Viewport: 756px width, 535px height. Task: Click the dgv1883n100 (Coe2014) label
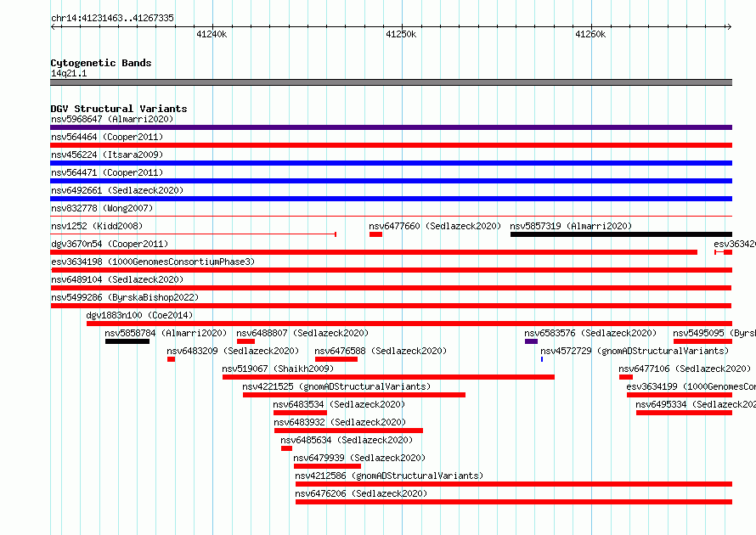[139, 315]
